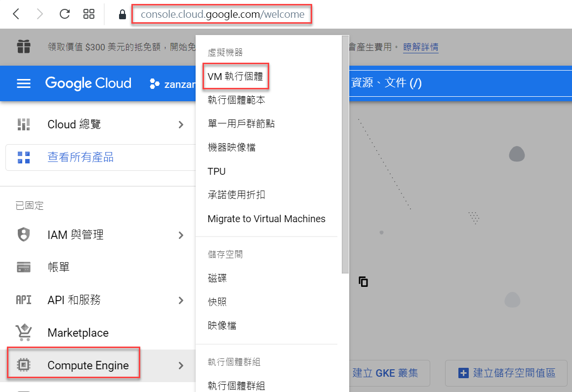Select TPU in submenu
Viewport: 572px width, 392px height.
(x=217, y=171)
